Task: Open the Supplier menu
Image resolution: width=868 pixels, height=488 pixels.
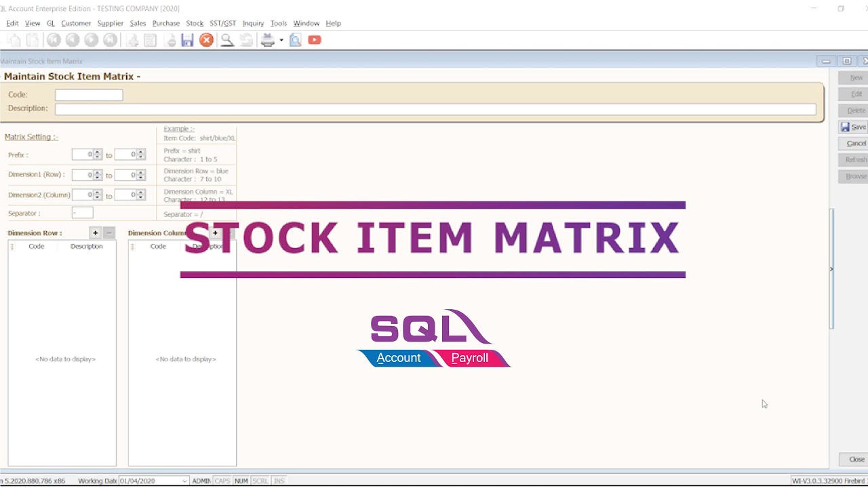Action: [111, 23]
